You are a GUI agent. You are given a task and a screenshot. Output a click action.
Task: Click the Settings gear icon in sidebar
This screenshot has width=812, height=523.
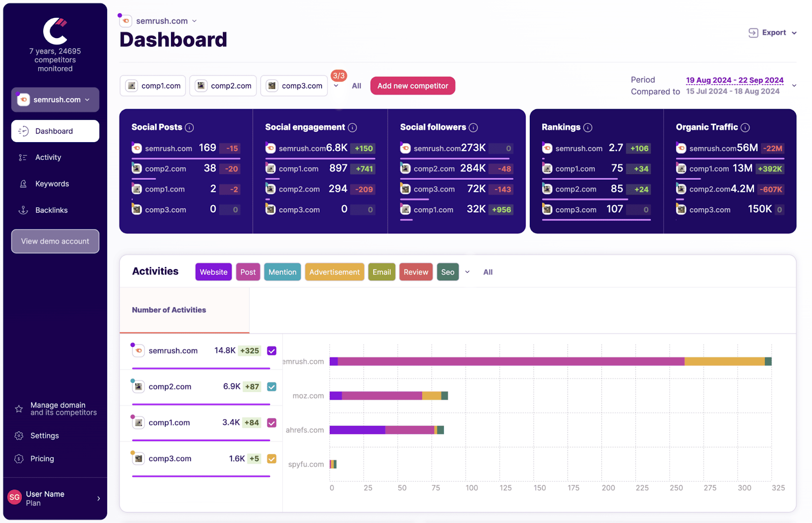pyautogui.click(x=19, y=436)
